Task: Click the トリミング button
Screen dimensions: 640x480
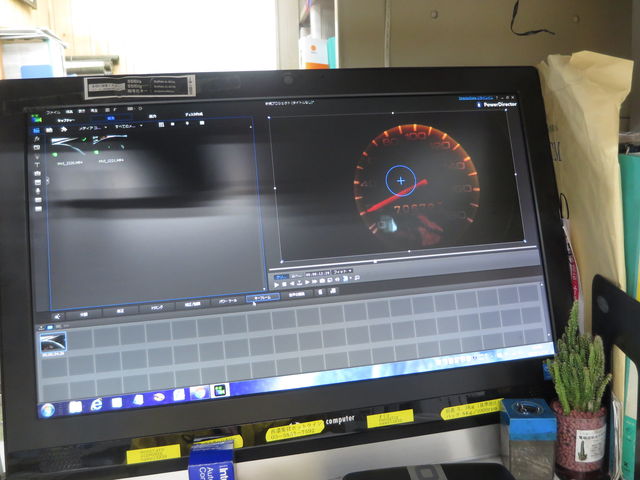Action: 157,307
